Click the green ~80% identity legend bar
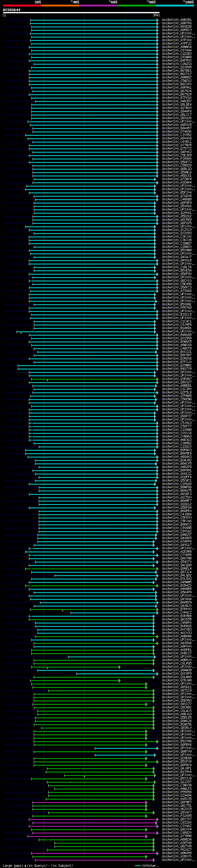The height and width of the screenshot is (868, 197). tap(137, 6)
